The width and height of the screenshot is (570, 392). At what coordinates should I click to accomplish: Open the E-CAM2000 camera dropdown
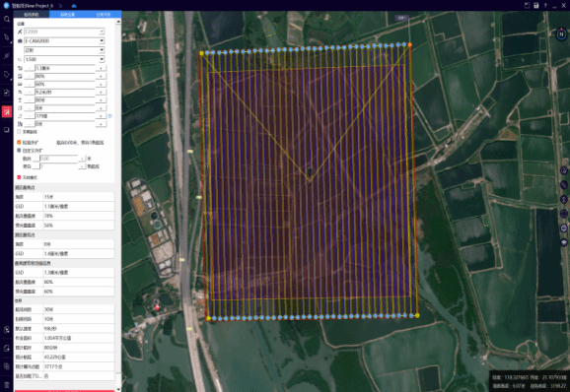(64, 41)
